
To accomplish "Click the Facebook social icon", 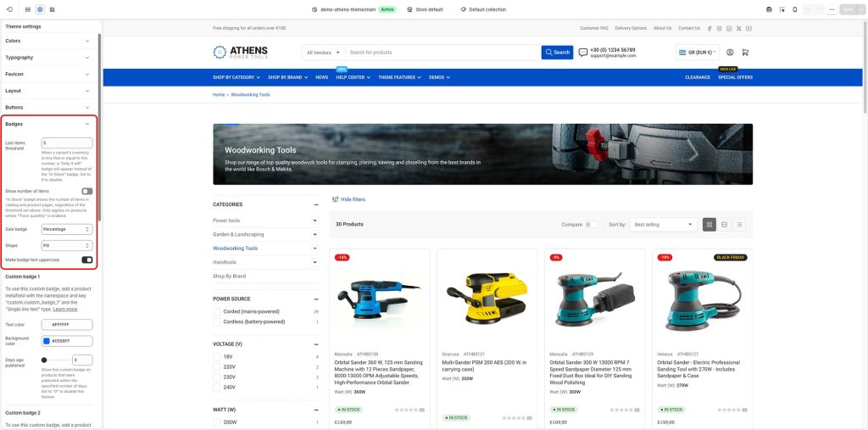I will click(710, 28).
